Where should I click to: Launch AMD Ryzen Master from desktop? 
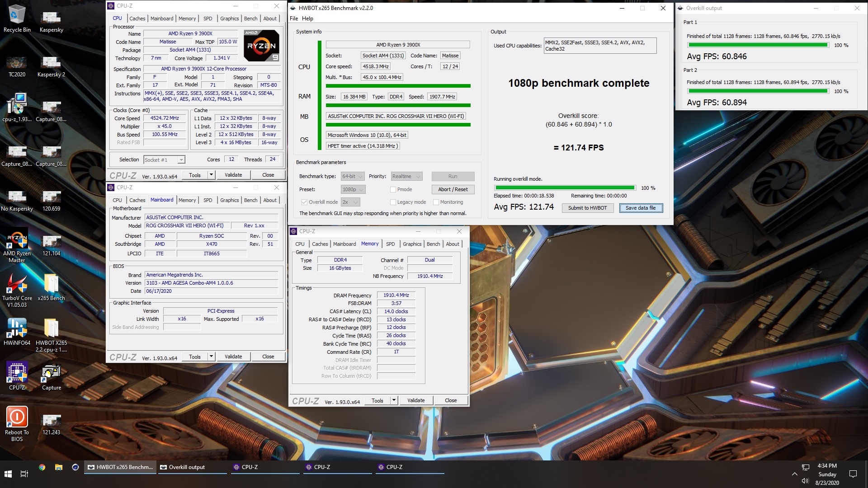point(17,246)
